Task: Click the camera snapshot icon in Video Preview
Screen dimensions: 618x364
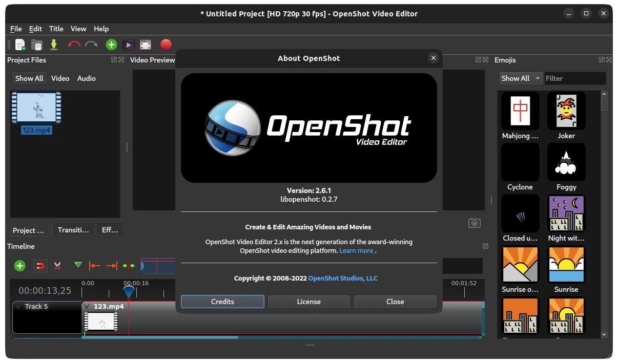Action: pyautogui.click(x=475, y=223)
